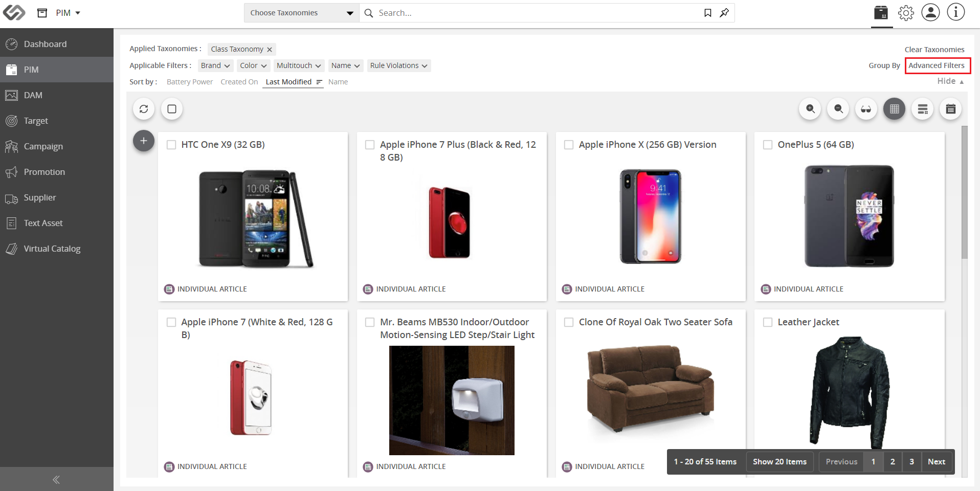
Task: Switch to grid tile view icon
Action: tap(894, 109)
